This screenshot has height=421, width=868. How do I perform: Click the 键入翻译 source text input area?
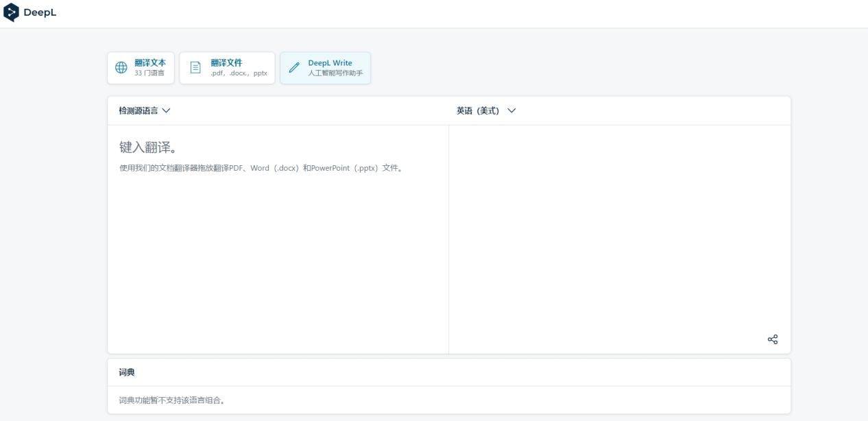(278, 239)
